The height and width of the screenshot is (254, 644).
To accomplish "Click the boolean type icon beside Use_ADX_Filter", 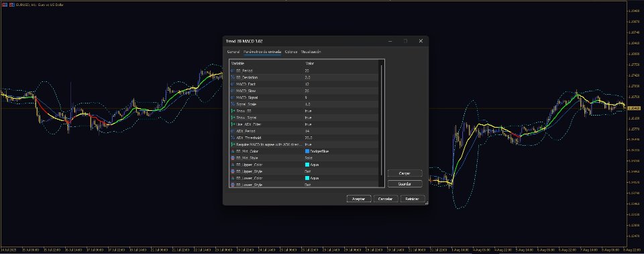I will coord(233,124).
